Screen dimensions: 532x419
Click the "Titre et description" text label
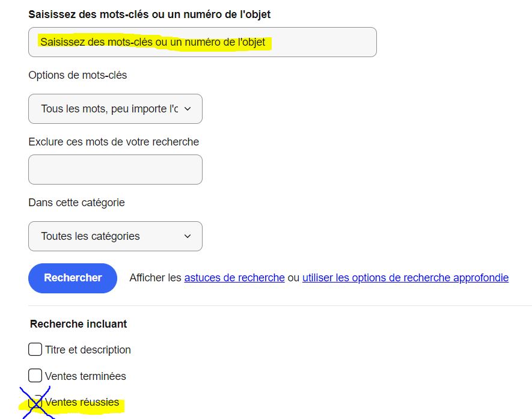[88, 349]
